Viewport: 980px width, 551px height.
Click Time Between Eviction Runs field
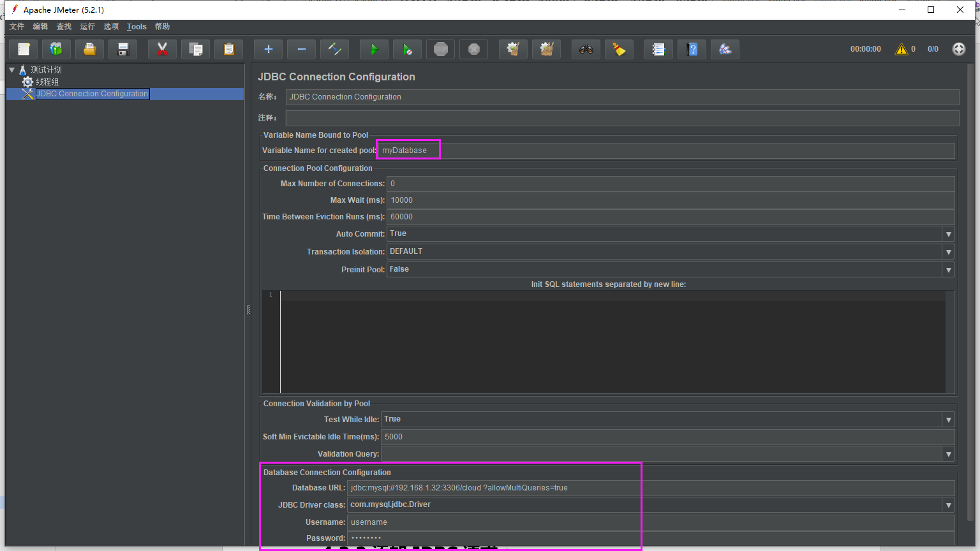[671, 217]
